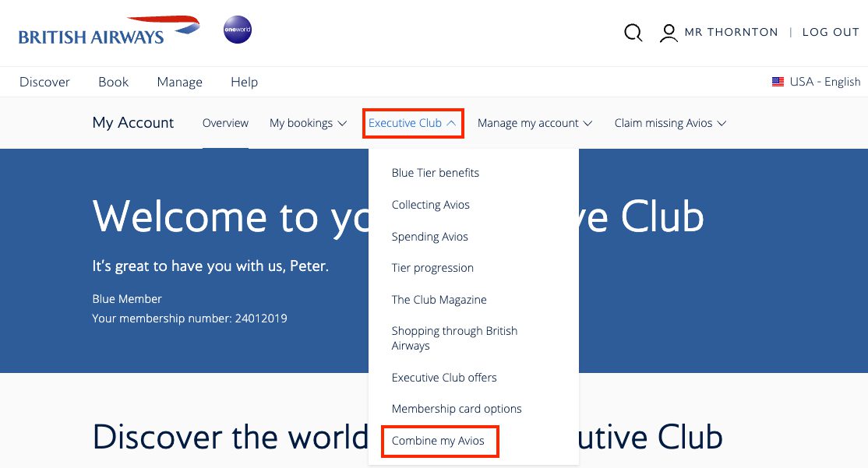Select Combine my Avios from the menu
The image size is (868, 468).
(438, 440)
